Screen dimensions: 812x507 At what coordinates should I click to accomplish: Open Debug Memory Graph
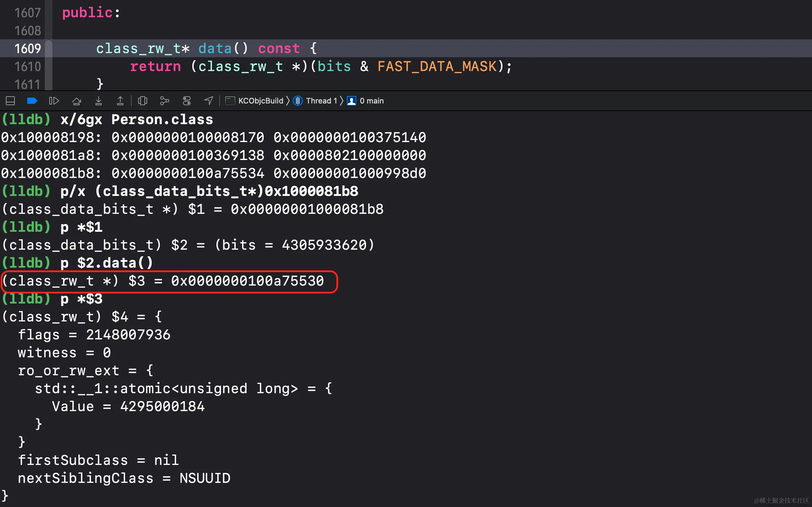[164, 101]
